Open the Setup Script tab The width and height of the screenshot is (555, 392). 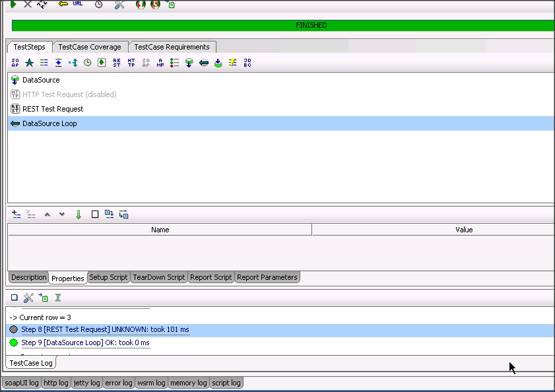108,277
